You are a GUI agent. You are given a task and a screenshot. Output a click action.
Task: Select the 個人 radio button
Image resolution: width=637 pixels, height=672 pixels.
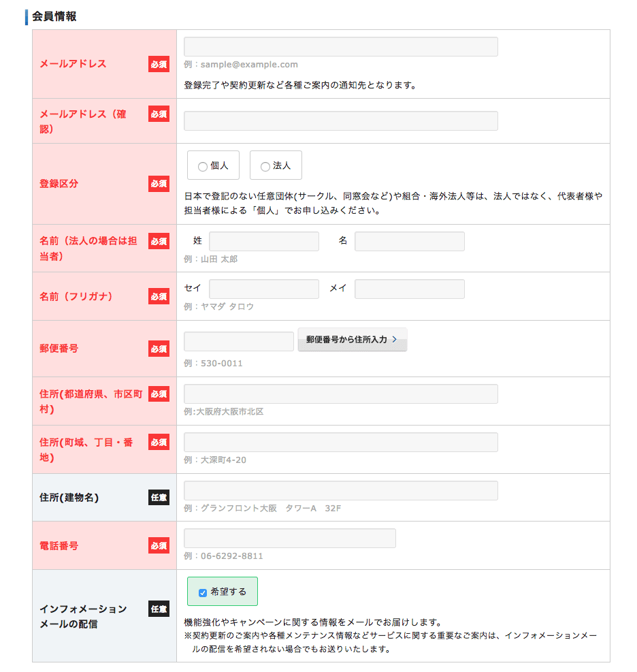[203, 166]
